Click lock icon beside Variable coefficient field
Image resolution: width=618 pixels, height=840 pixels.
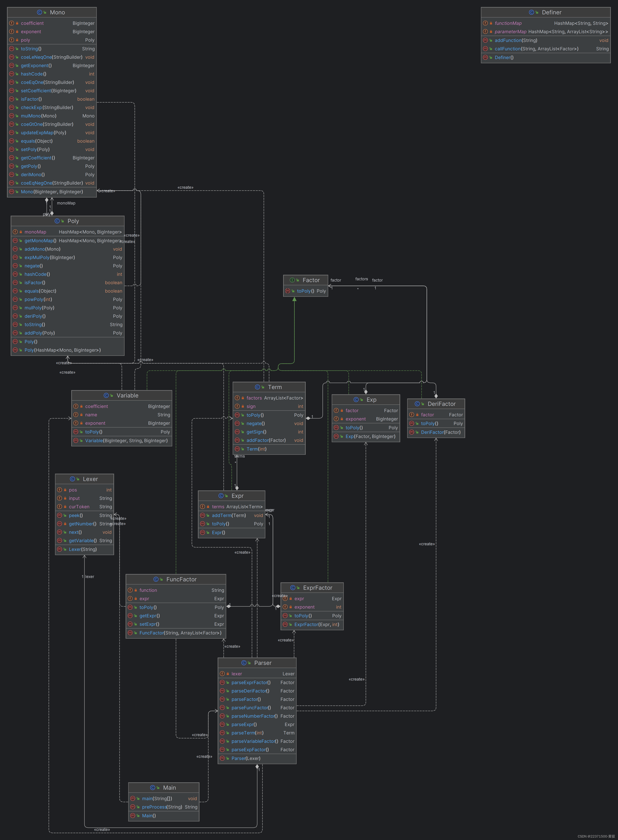(x=81, y=406)
